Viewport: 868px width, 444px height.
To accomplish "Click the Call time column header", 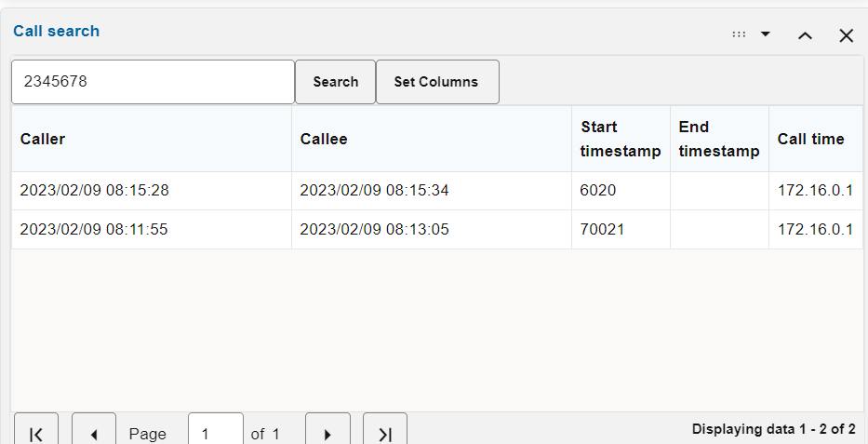I will click(810, 139).
